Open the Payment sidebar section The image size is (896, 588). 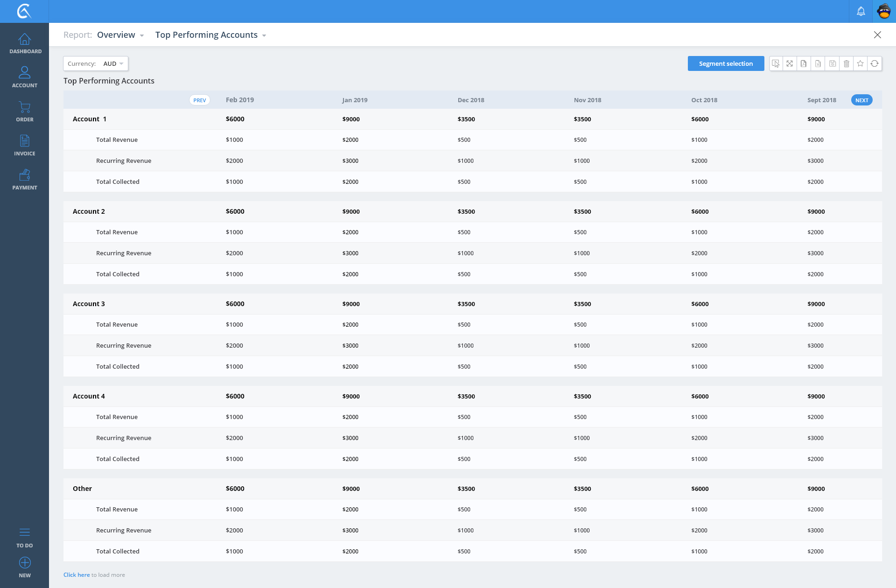coord(25,179)
